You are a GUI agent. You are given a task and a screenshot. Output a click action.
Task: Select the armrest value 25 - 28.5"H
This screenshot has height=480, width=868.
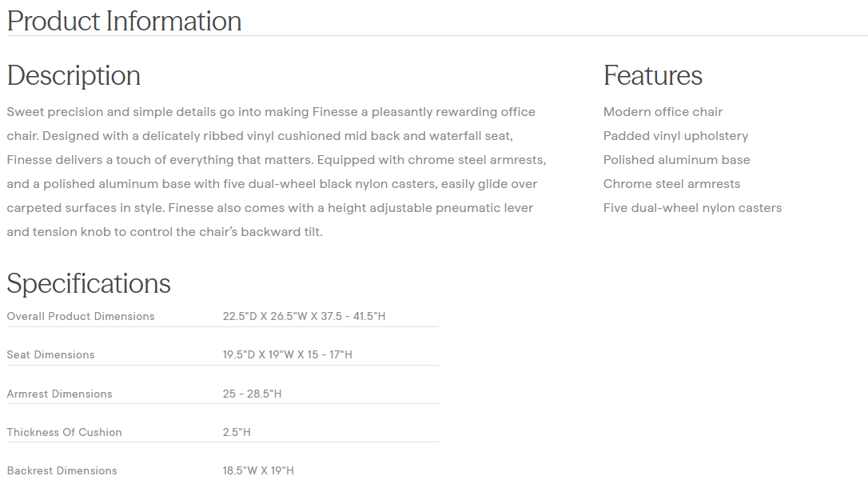[x=252, y=394]
